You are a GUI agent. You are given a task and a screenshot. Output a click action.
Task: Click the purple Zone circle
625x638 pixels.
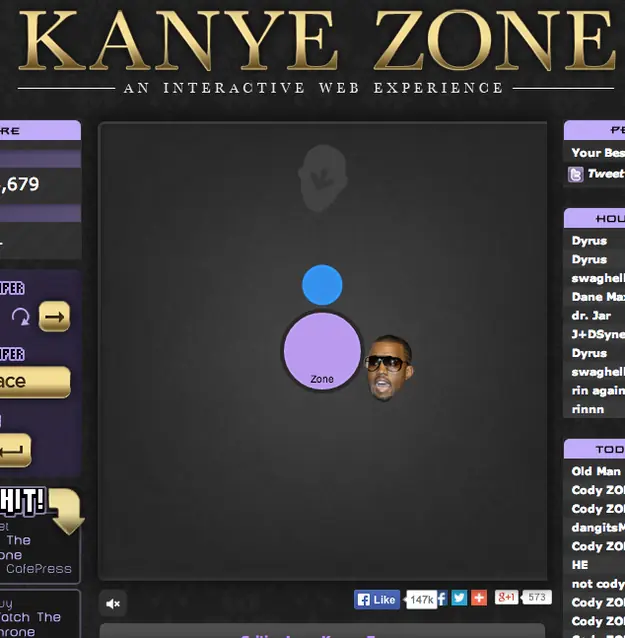[x=322, y=351]
